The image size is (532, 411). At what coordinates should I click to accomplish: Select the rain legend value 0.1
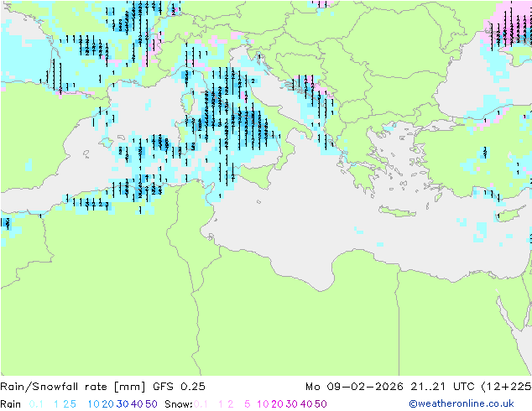click(36, 404)
